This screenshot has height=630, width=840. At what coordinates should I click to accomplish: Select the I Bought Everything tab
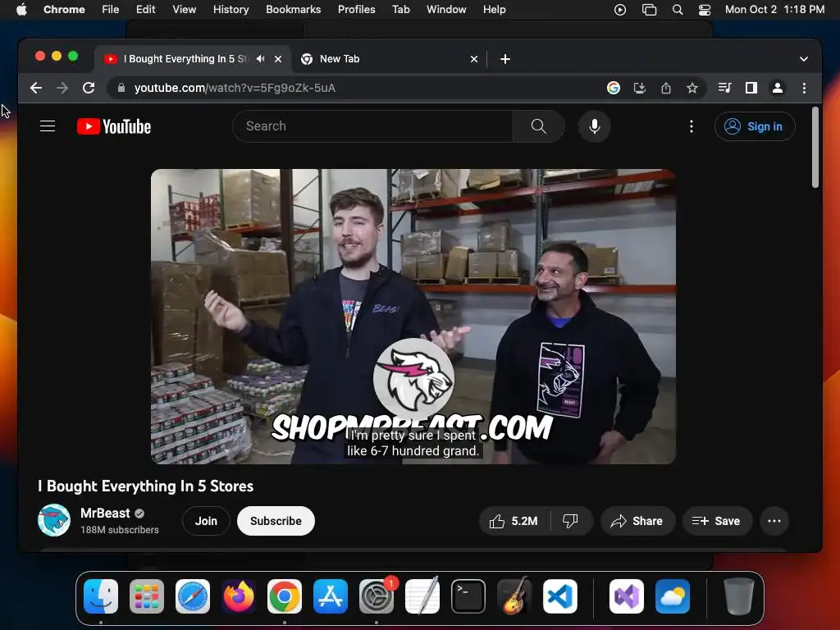(185, 59)
